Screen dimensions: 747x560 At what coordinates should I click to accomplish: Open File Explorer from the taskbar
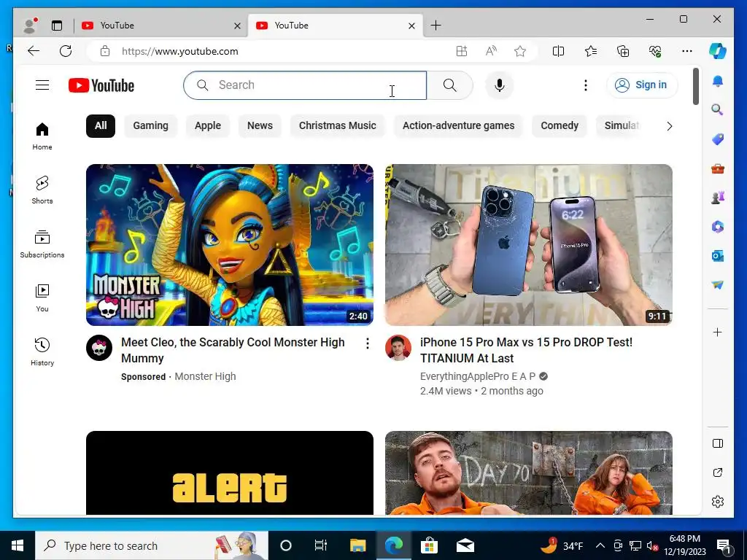pyautogui.click(x=357, y=545)
